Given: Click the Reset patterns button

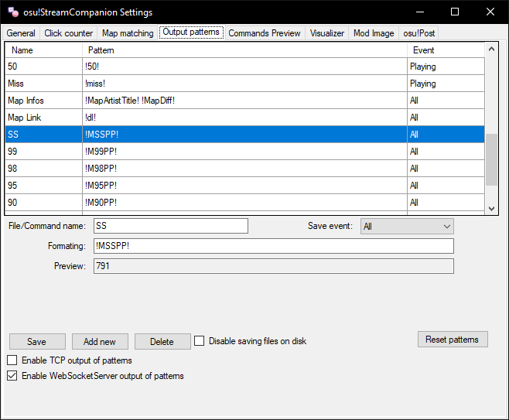Looking at the screenshot, I should 453,340.
